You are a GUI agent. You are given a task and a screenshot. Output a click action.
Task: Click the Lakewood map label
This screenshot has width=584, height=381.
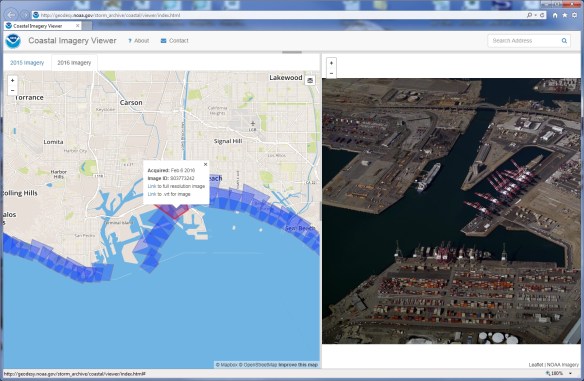pyautogui.click(x=286, y=77)
